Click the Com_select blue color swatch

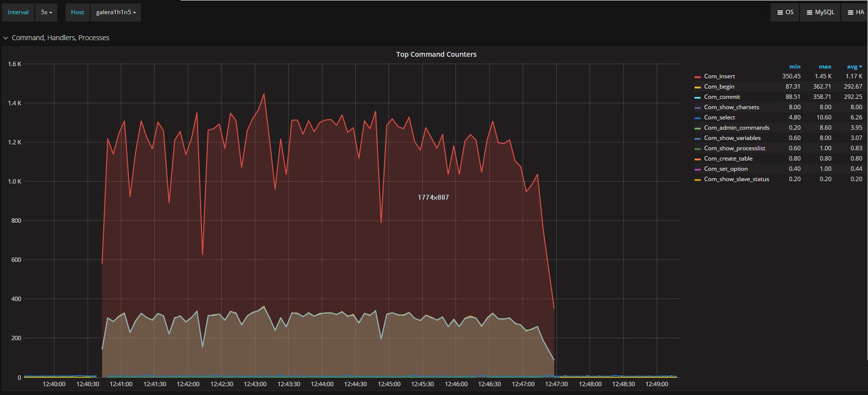(698, 118)
